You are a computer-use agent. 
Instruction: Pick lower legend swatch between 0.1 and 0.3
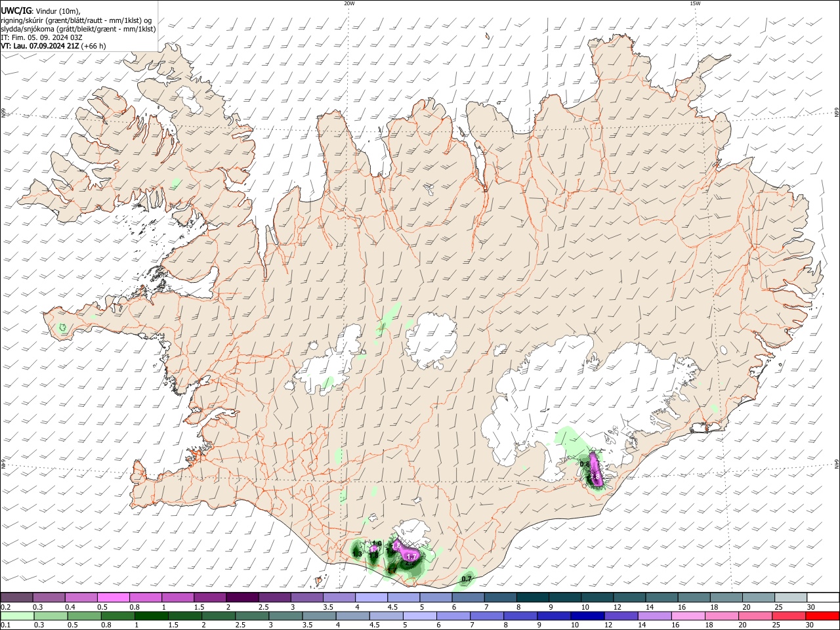coord(18,616)
